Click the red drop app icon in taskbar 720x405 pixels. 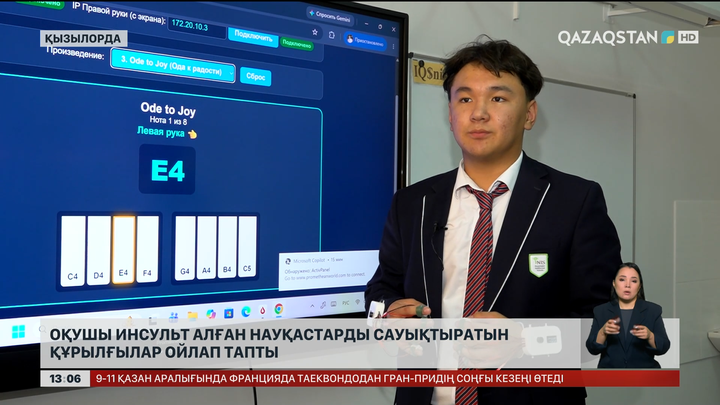tap(262, 311)
